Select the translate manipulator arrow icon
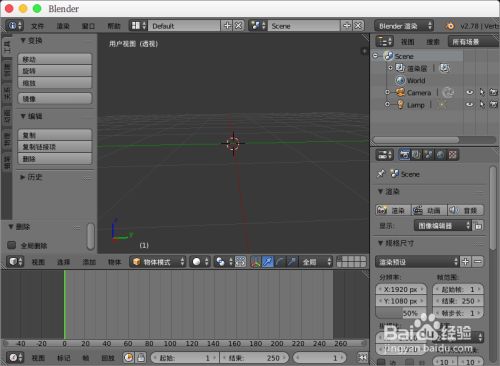Image resolution: width=500 pixels, height=366 pixels. click(x=268, y=262)
